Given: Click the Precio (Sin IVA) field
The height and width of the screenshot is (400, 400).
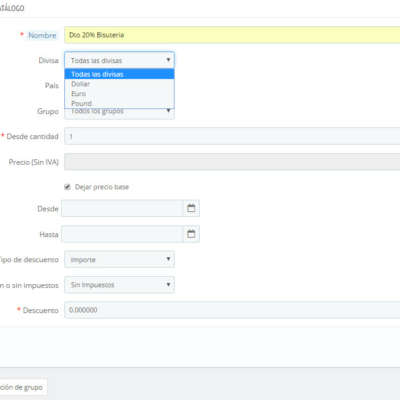Looking at the screenshot, I should click(232, 162).
